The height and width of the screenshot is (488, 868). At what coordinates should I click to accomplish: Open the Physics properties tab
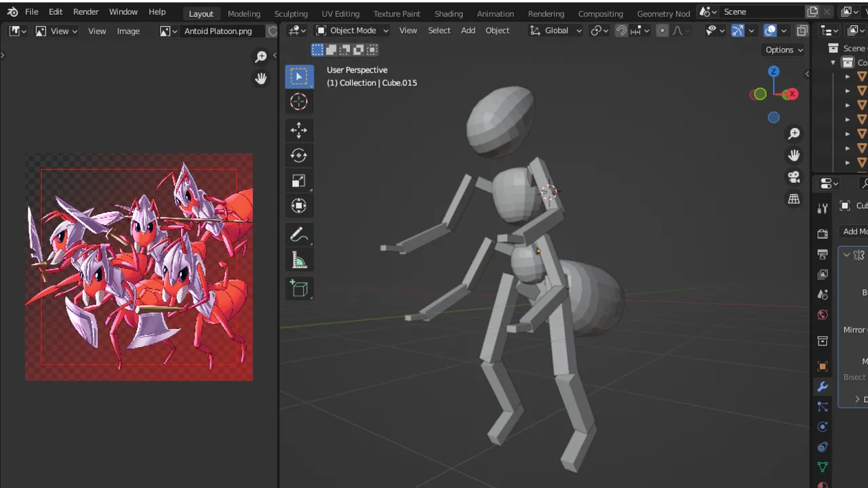[x=823, y=427]
